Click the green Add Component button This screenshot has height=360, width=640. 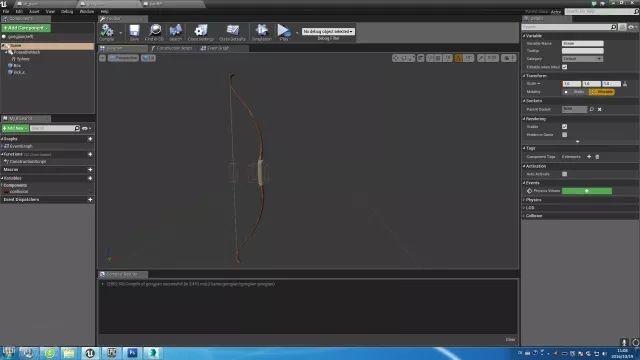pyautogui.click(x=26, y=28)
